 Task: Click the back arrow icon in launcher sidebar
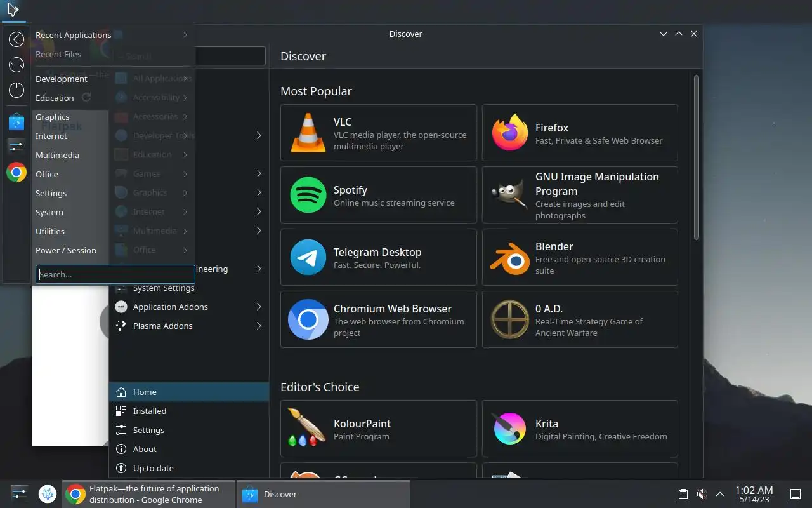click(x=16, y=39)
